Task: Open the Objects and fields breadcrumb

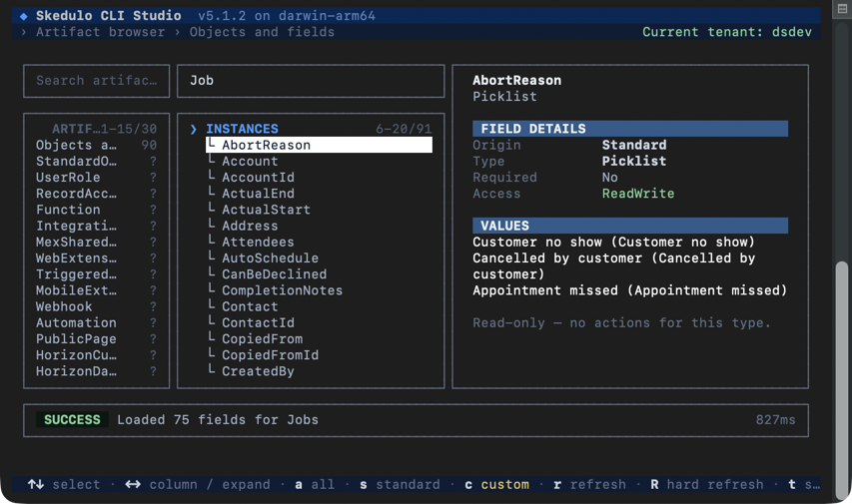Action: pos(262,32)
